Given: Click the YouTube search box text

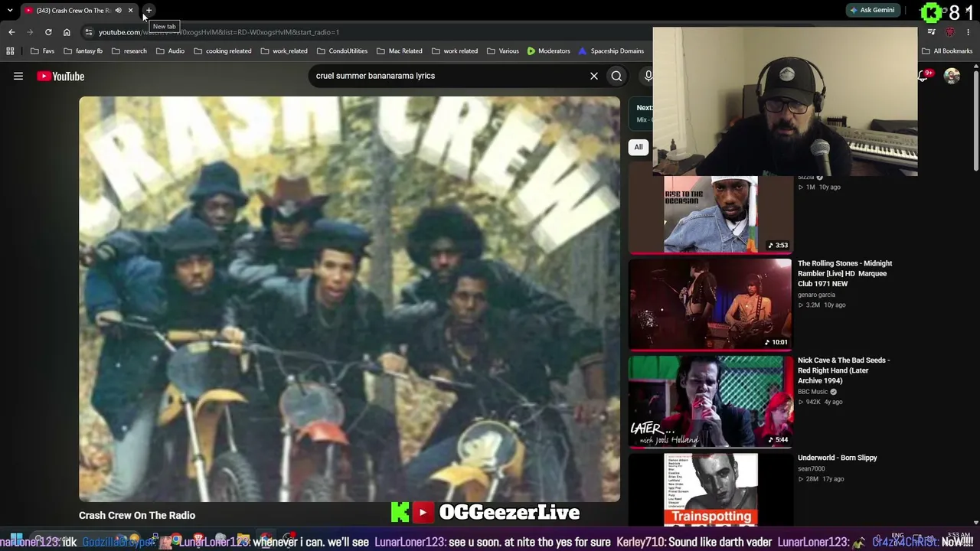Looking at the screenshot, I should pos(375,76).
